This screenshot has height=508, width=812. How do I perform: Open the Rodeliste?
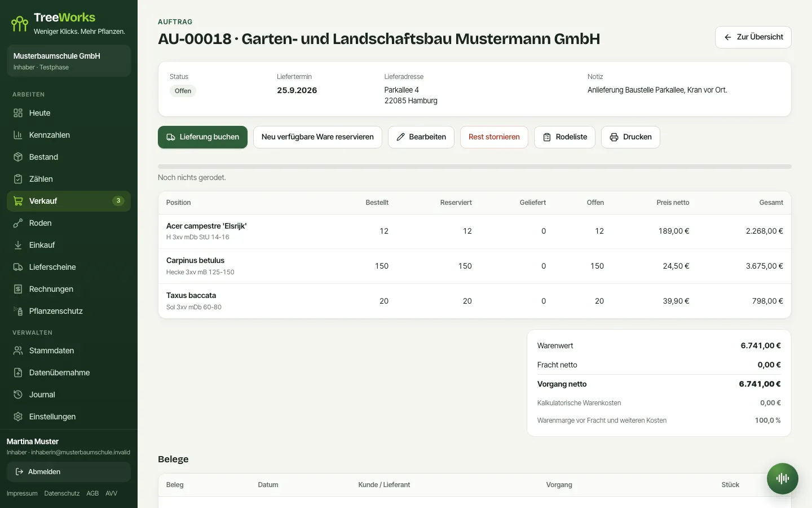click(564, 137)
